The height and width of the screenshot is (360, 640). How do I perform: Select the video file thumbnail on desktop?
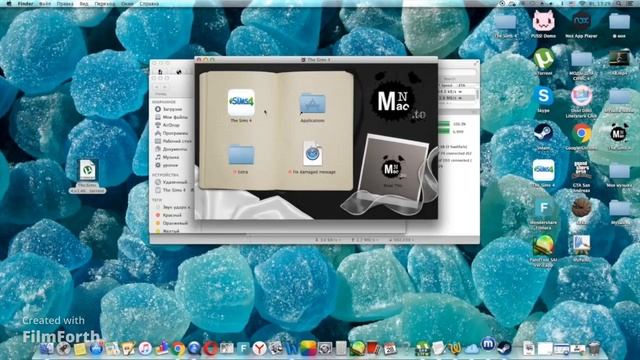619,59
